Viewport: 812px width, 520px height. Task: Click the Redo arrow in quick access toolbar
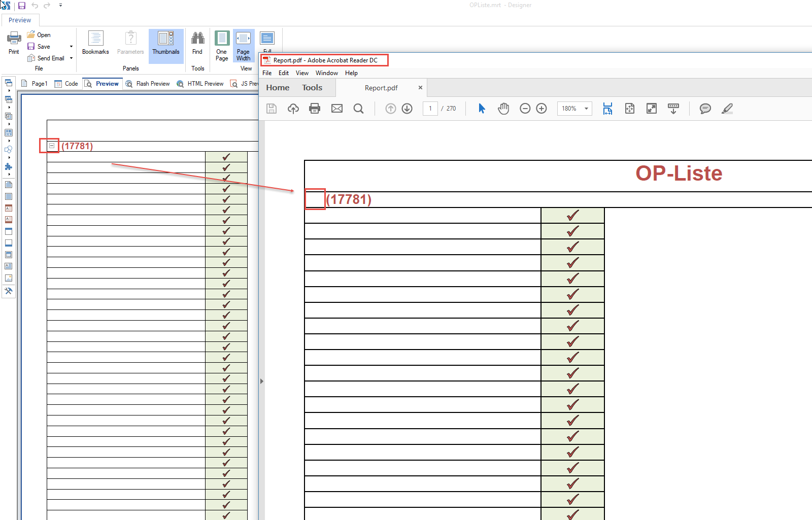pos(47,6)
